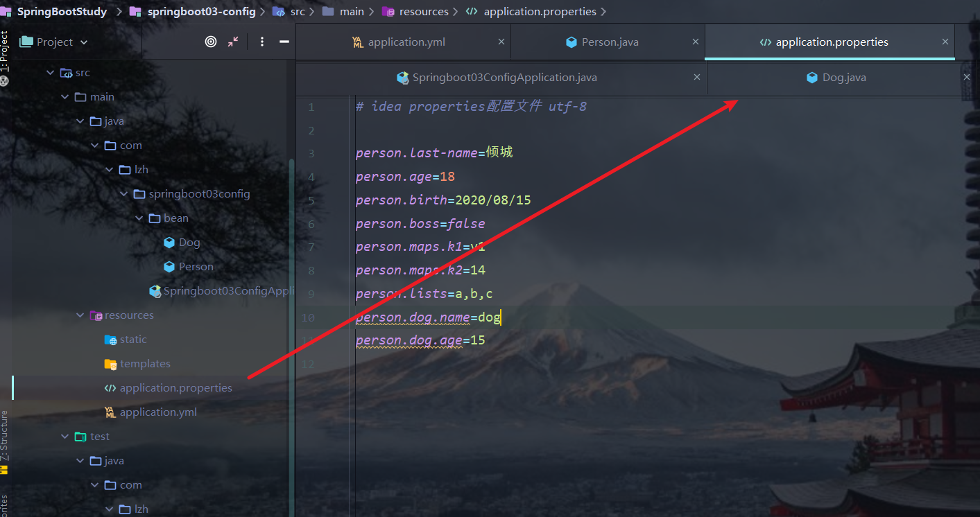Collapse com package under main
Viewport: 980px width, 517px height.
(94, 146)
